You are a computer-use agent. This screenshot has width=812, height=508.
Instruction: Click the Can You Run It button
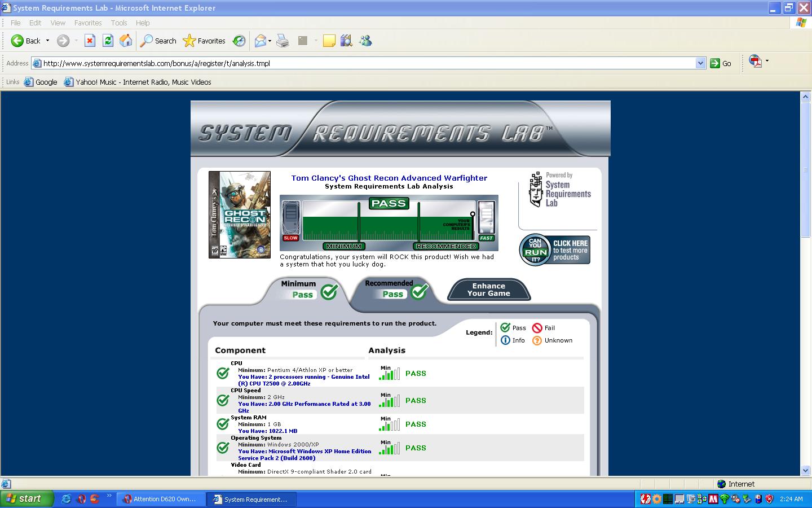pyautogui.click(x=555, y=250)
